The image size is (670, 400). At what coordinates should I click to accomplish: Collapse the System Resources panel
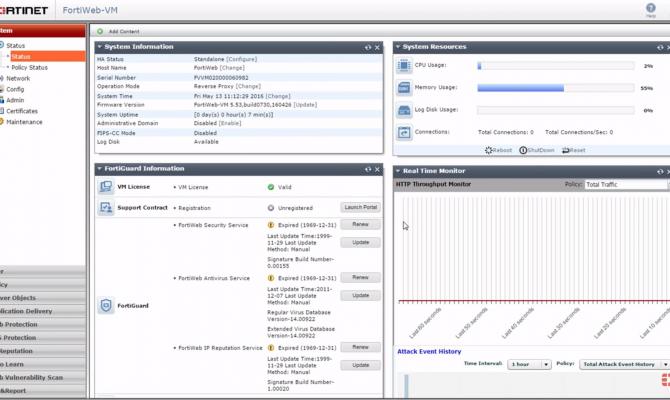397,47
